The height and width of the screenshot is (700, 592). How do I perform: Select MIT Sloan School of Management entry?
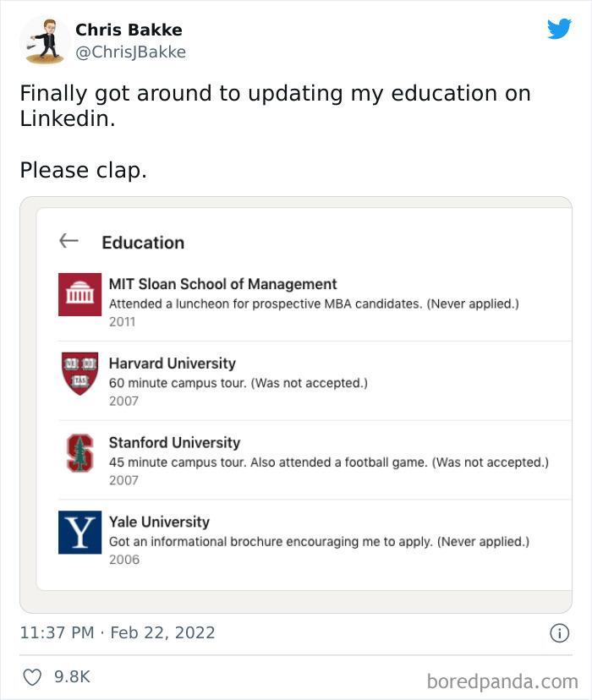click(x=222, y=284)
